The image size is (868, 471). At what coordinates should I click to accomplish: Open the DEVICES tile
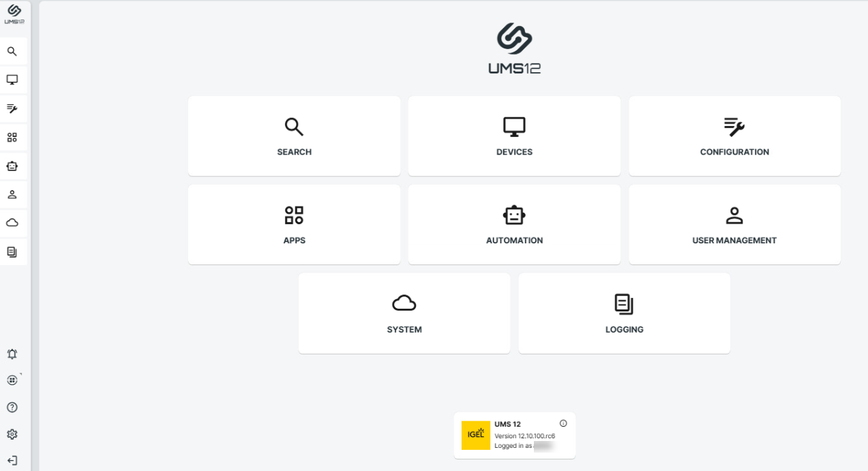click(514, 136)
